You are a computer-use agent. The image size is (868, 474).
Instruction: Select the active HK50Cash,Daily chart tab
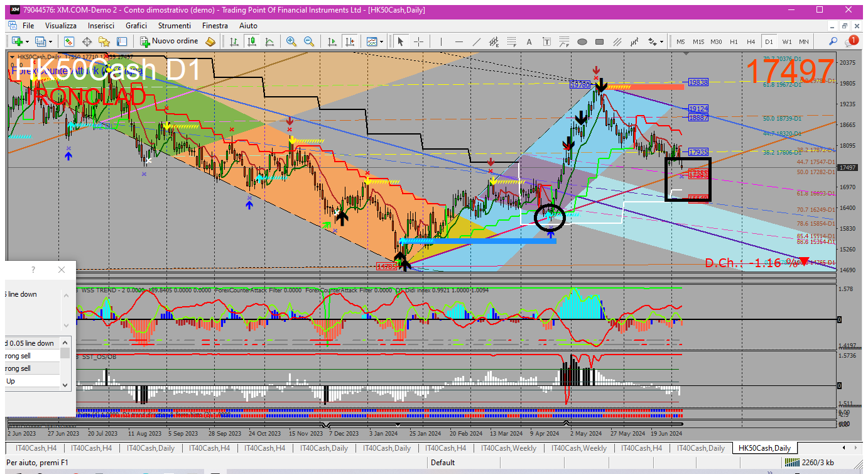[764, 448]
